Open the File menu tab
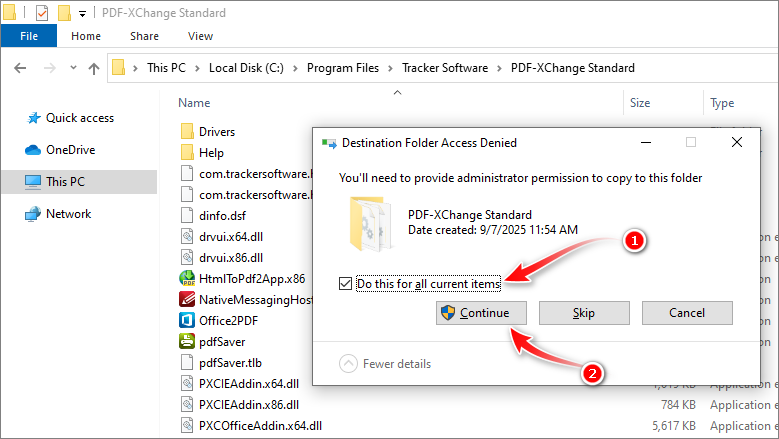Viewport: 779px width, 439px height. 29,36
